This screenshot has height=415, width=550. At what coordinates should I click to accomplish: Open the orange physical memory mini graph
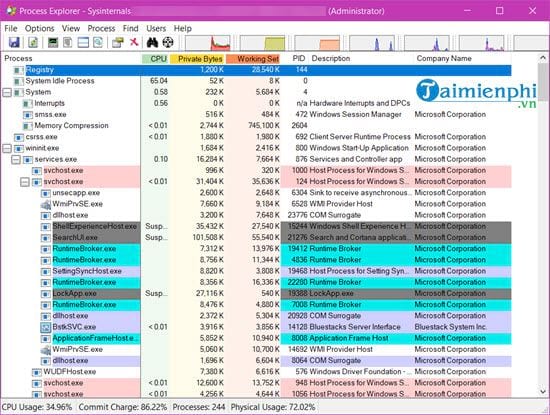point(317,43)
